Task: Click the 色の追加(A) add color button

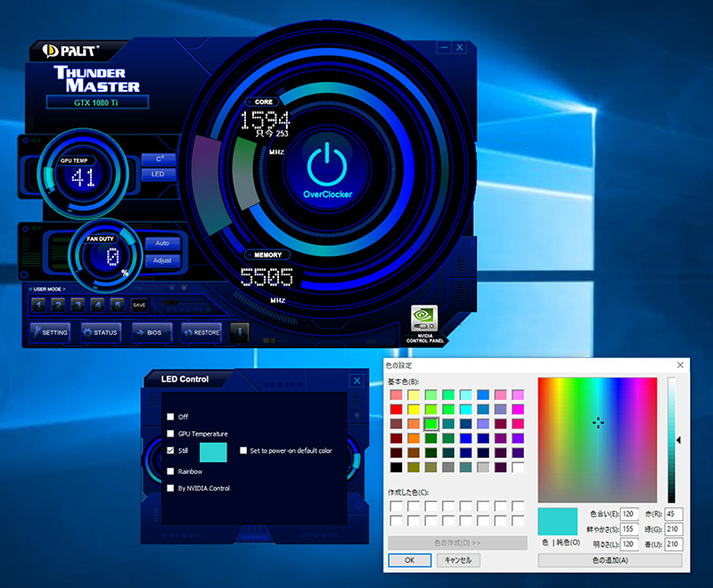Action: 611,560
